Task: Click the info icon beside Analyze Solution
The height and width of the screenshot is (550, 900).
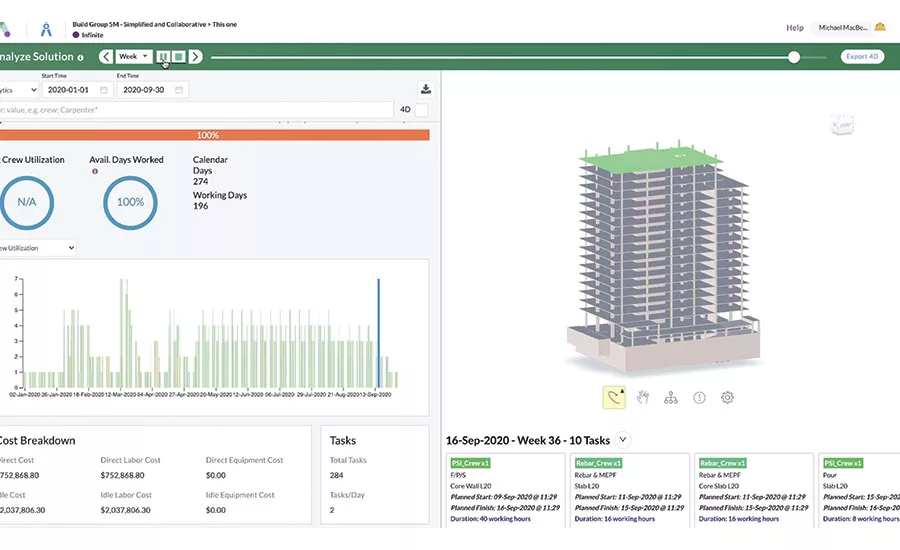Action: (80, 57)
